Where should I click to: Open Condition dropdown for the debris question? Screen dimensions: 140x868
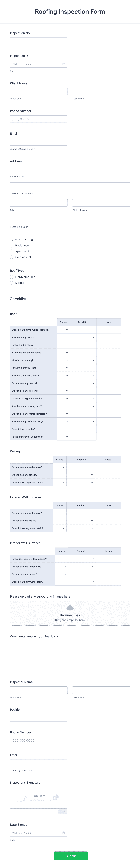tap(93, 337)
